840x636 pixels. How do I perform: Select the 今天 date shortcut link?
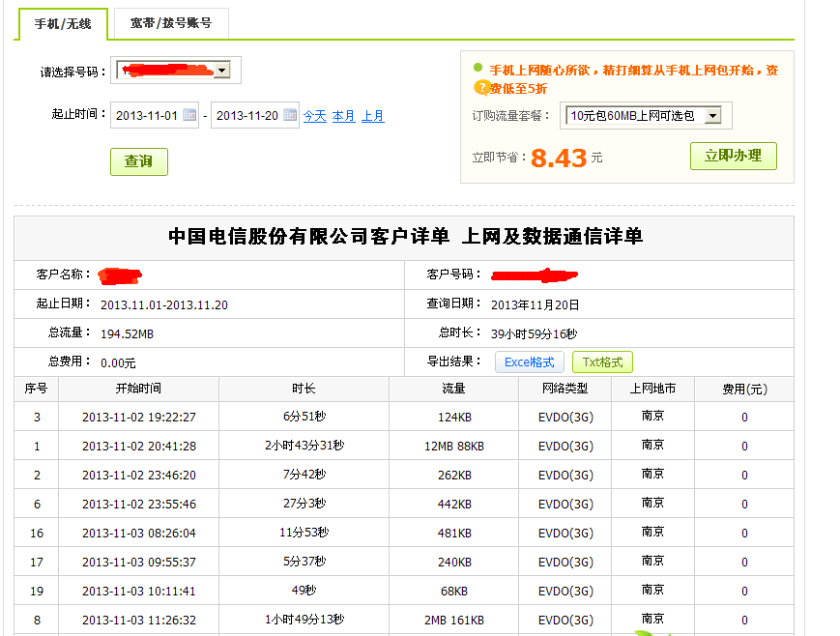click(314, 116)
